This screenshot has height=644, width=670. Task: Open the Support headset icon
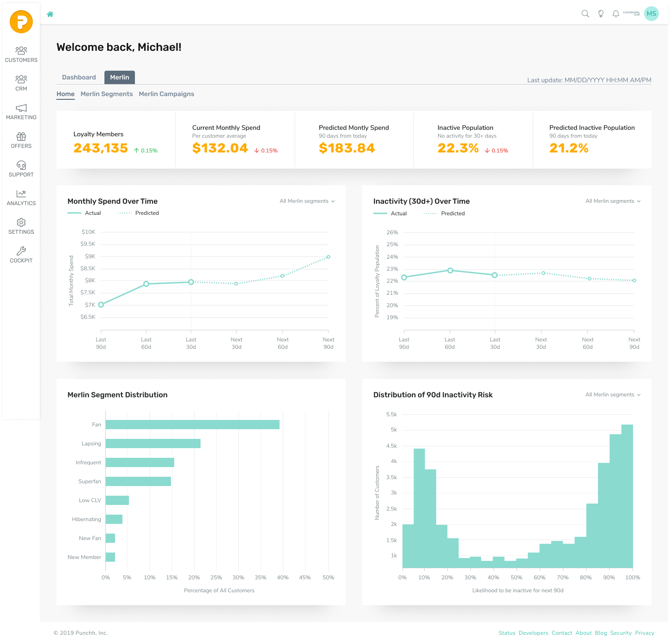point(21,166)
